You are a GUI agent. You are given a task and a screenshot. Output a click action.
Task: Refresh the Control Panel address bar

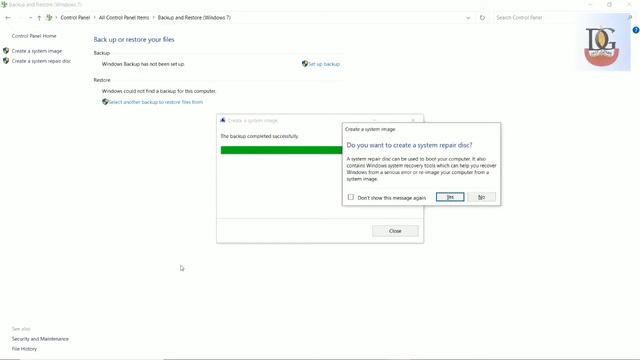(x=482, y=18)
